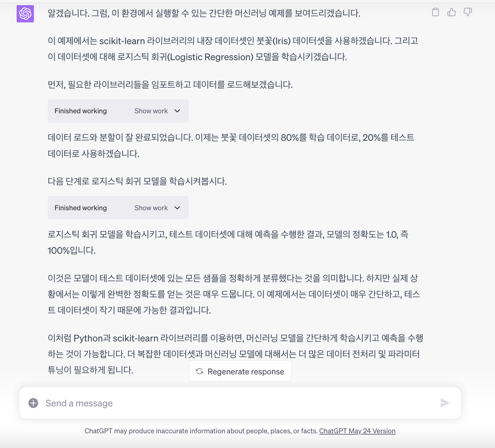Give the response a thumbs up
Viewport: 495px width, 448px height.
point(451,12)
